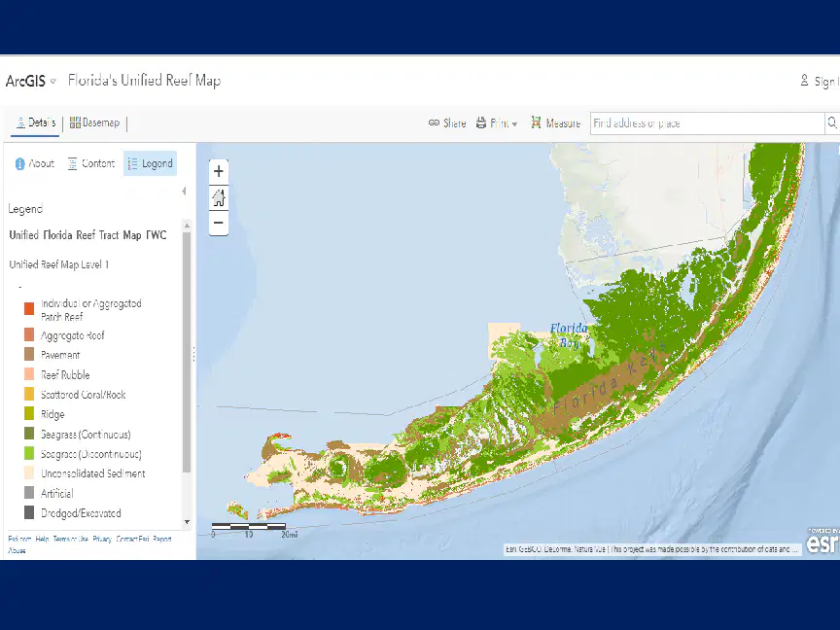Click the Seagrass (Continuous) swatch

[x=29, y=434]
